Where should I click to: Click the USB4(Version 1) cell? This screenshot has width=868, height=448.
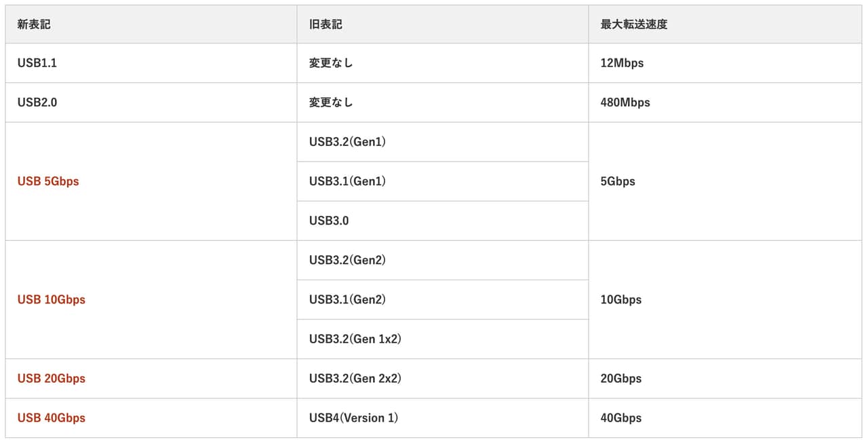[353, 417]
